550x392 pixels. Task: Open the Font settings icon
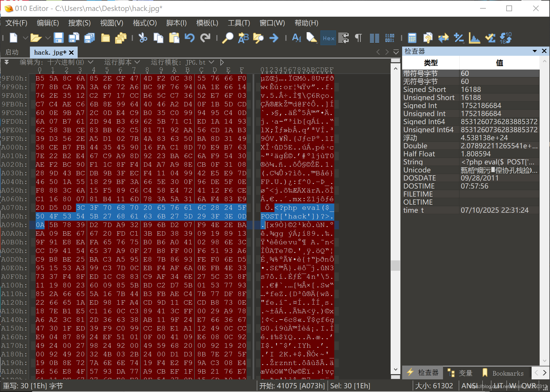[x=296, y=38]
